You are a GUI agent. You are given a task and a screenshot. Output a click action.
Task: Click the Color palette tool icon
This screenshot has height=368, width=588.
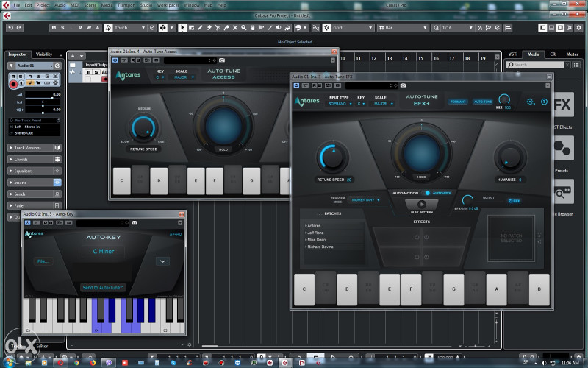299,28
